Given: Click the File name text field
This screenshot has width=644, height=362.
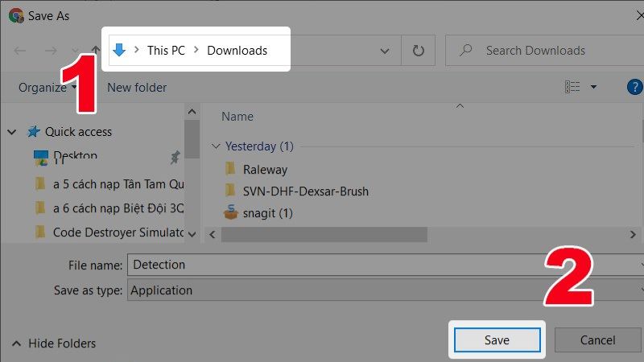Looking at the screenshot, I should (x=384, y=265).
